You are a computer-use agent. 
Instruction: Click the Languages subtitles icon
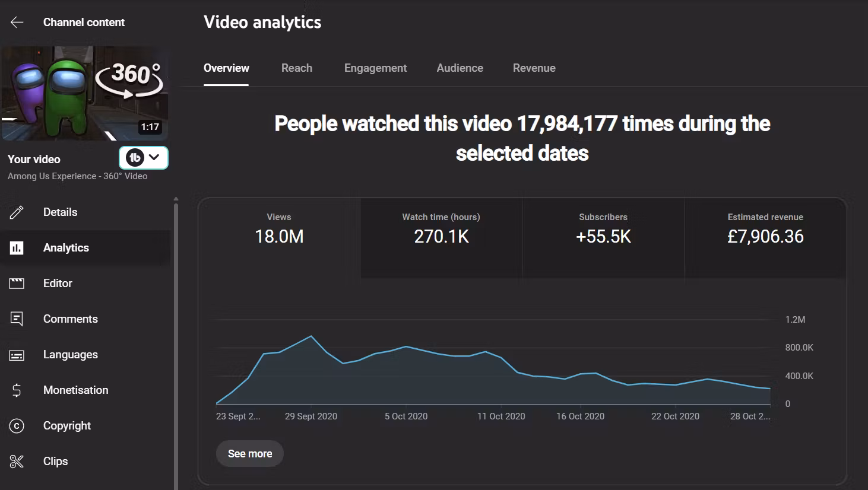[x=17, y=355]
